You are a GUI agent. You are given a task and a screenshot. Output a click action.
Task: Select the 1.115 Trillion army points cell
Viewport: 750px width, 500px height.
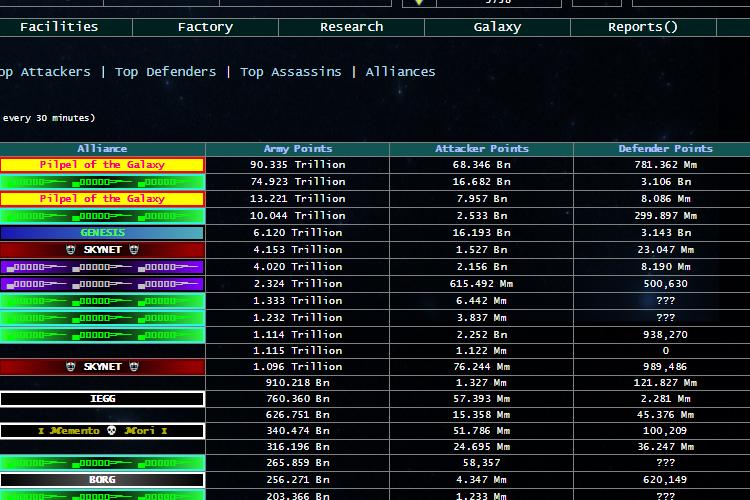[x=298, y=351]
